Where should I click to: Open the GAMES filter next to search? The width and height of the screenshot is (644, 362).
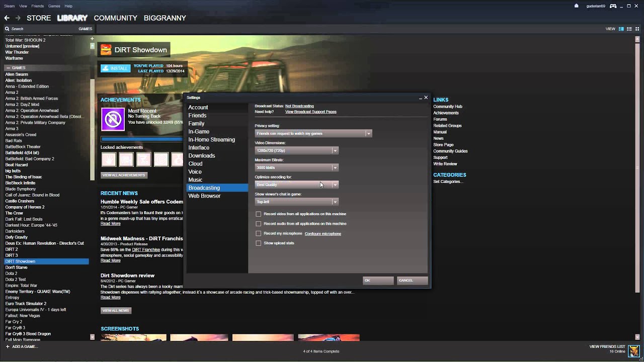click(x=85, y=29)
